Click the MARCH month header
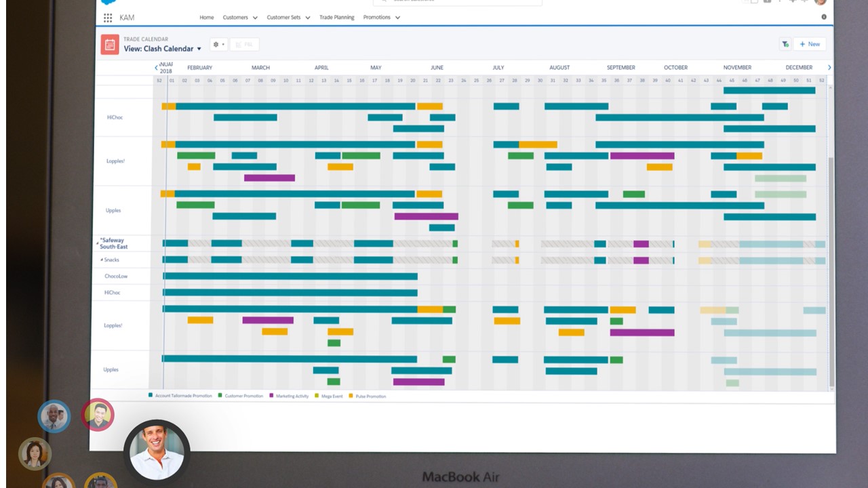Screen dimensions: 868x488 (x=260, y=68)
